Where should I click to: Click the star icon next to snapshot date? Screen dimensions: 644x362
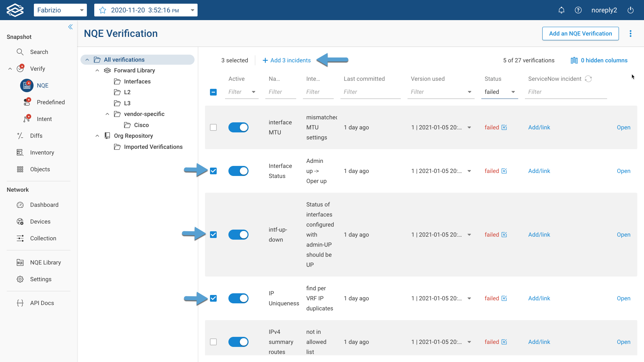(x=102, y=10)
